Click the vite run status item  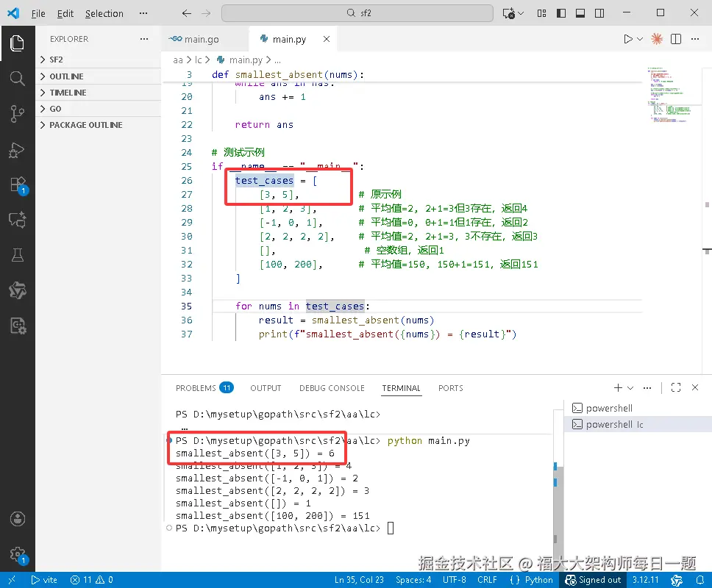coord(44,580)
